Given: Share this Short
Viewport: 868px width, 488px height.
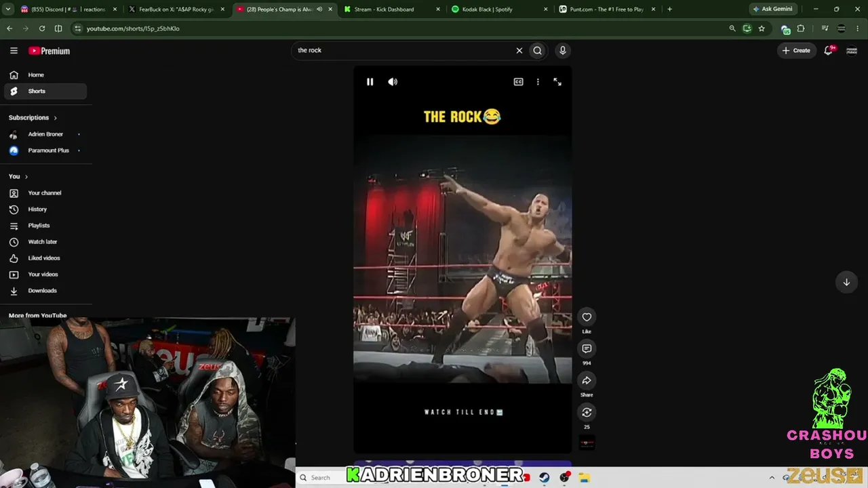Looking at the screenshot, I should [x=587, y=380].
